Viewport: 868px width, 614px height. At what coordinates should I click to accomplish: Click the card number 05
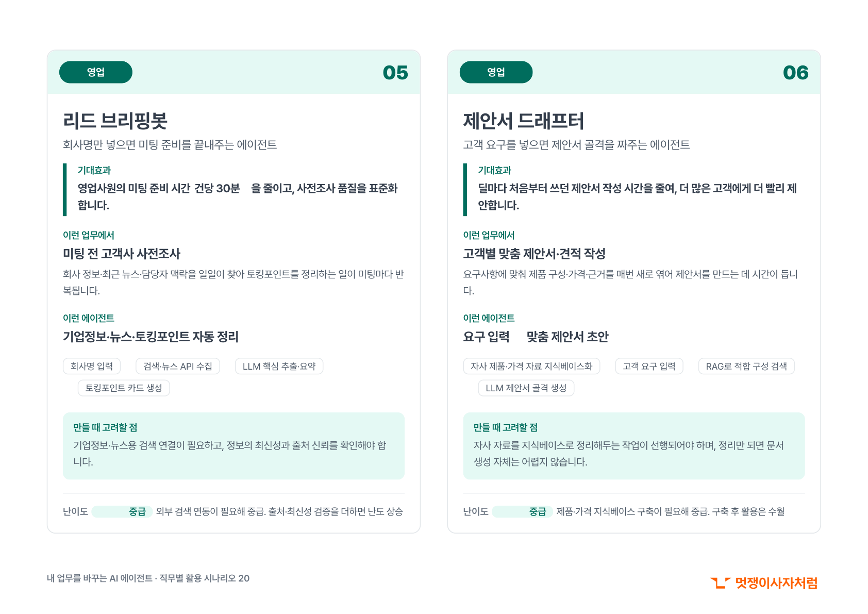coord(395,73)
